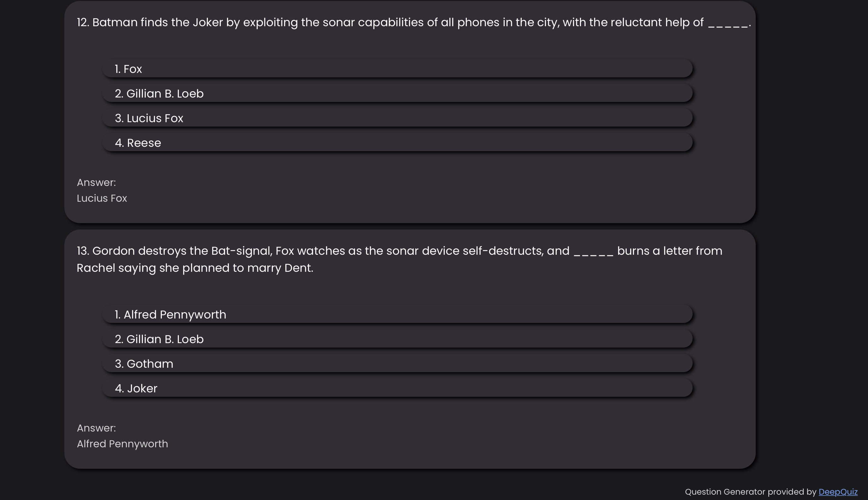Screen dimensions: 868x500
Task: Pick the Gotham answer option
Action: (x=397, y=364)
